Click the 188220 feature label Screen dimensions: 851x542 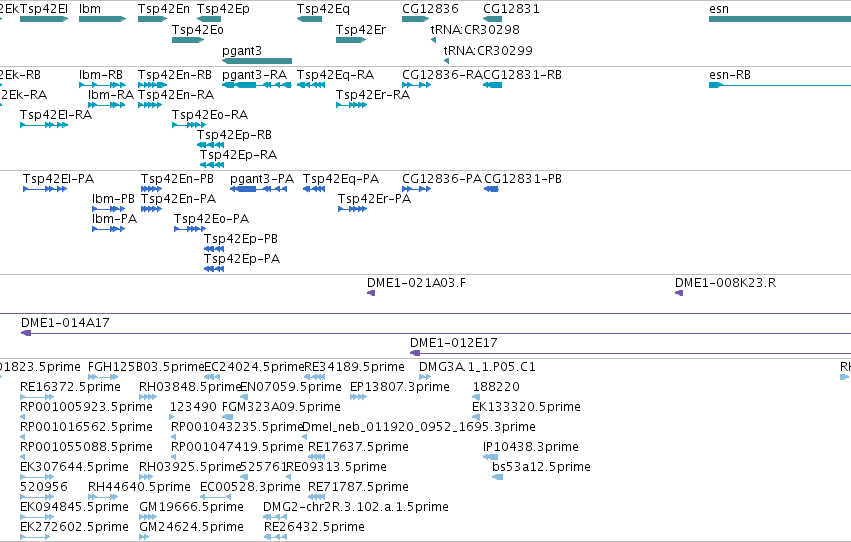click(496, 387)
